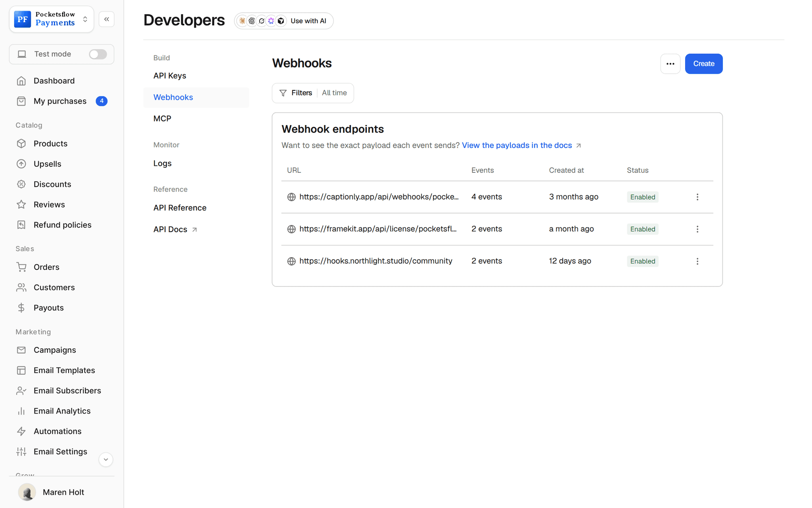Click the Email Settings sliders icon

click(21, 452)
